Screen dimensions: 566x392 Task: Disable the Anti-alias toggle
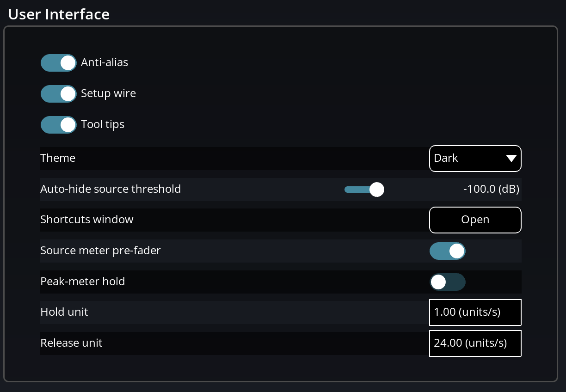pos(58,62)
